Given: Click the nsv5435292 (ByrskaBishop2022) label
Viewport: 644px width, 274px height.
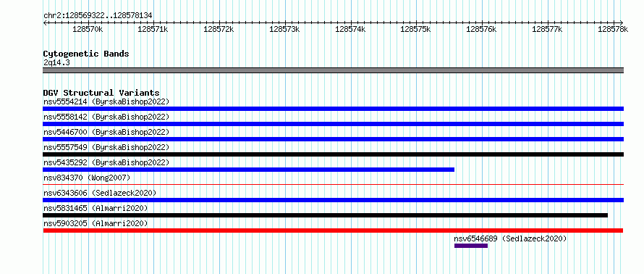Looking at the screenshot, I should [x=106, y=162].
